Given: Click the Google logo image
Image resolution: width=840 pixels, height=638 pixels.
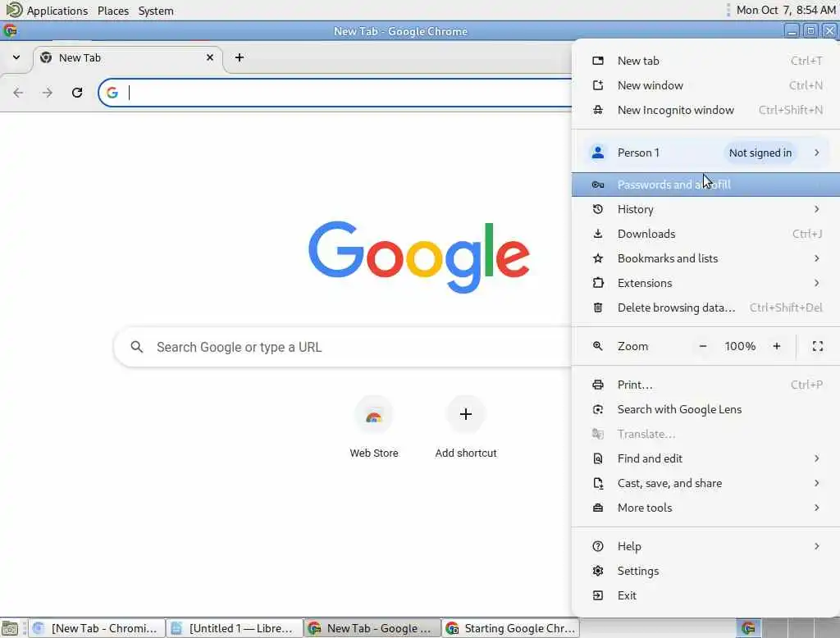Looking at the screenshot, I should click(x=419, y=257).
